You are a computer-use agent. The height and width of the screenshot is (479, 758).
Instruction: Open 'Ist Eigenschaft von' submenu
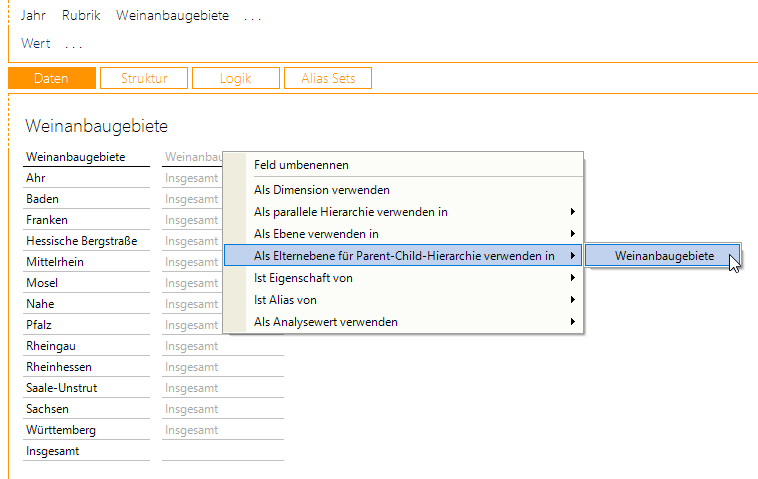pos(303,278)
